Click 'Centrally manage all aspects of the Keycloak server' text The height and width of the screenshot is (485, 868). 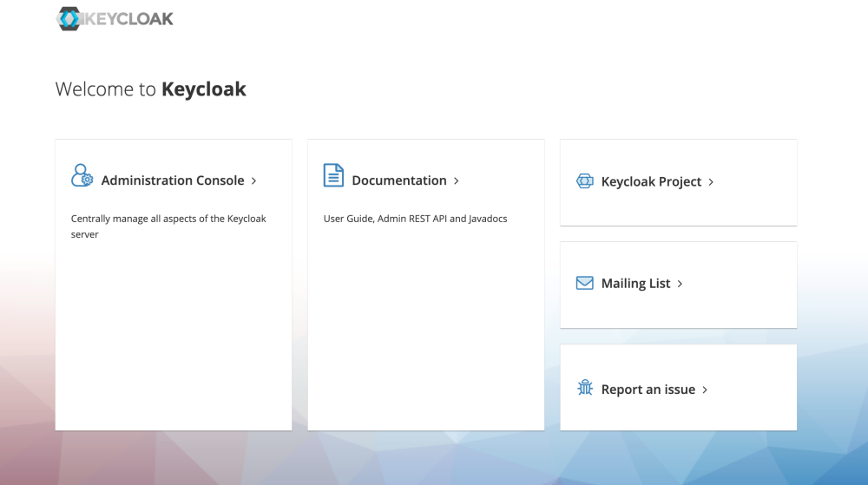click(168, 226)
